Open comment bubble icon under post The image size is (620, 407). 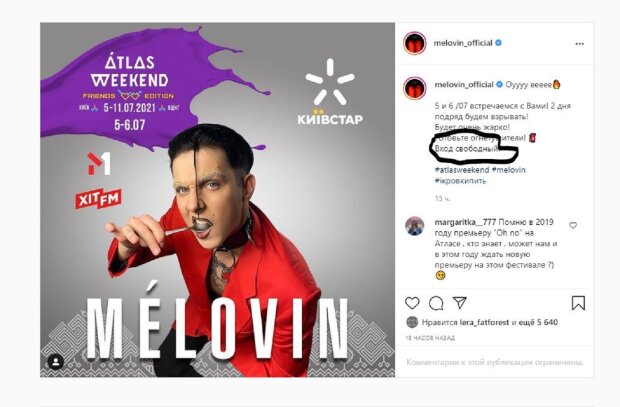436,303
